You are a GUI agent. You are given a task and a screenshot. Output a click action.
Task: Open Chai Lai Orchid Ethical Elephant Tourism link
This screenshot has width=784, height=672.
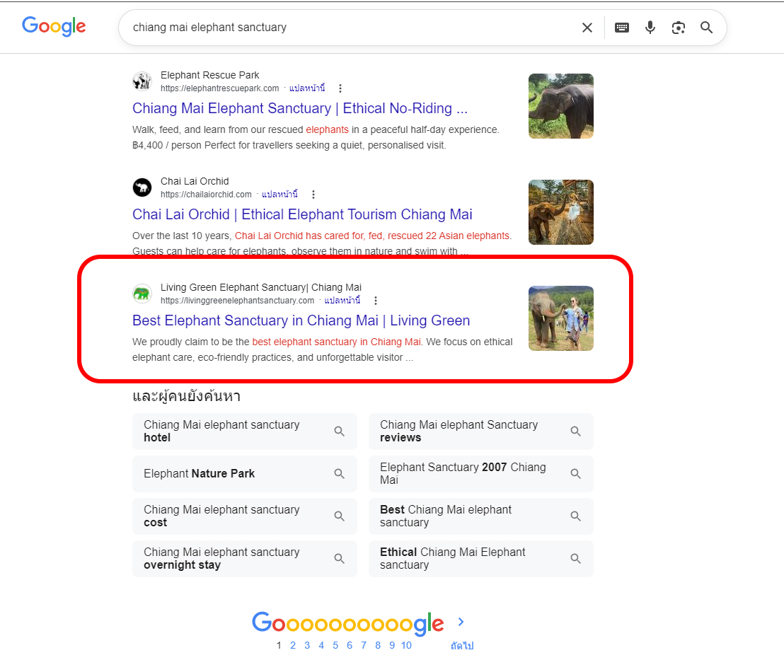pos(302,214)
